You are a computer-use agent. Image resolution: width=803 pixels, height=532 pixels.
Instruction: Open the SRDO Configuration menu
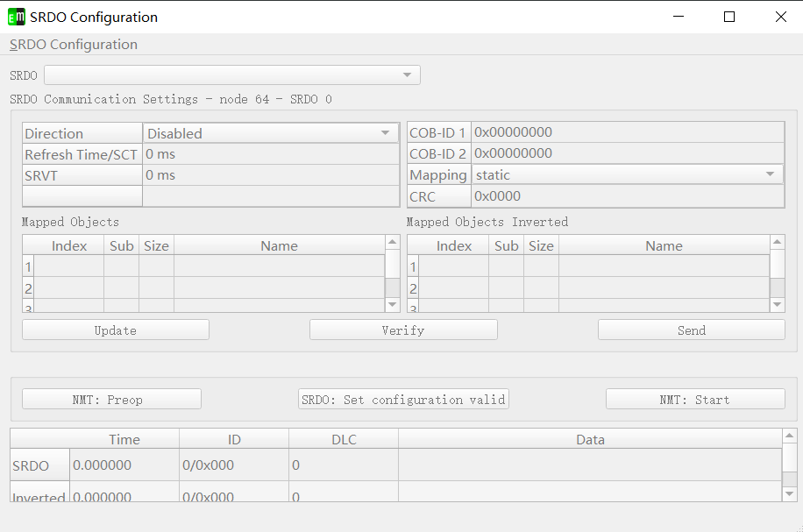pos(74,45)
